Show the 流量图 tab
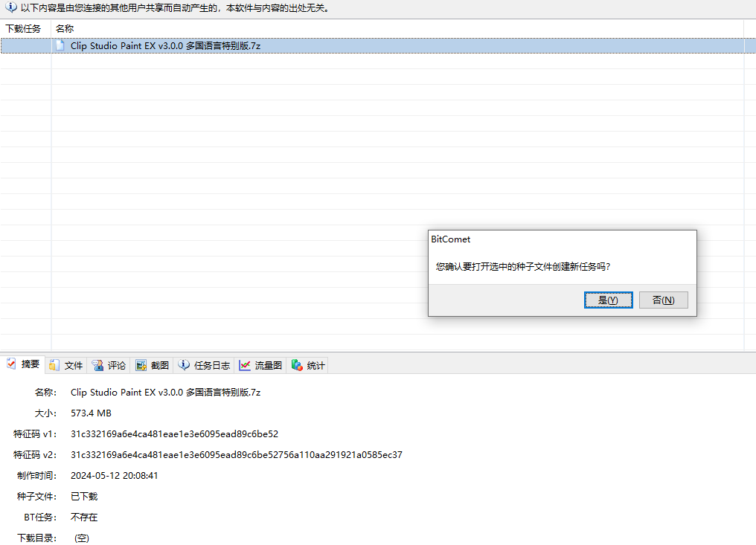 click(260, 365)
